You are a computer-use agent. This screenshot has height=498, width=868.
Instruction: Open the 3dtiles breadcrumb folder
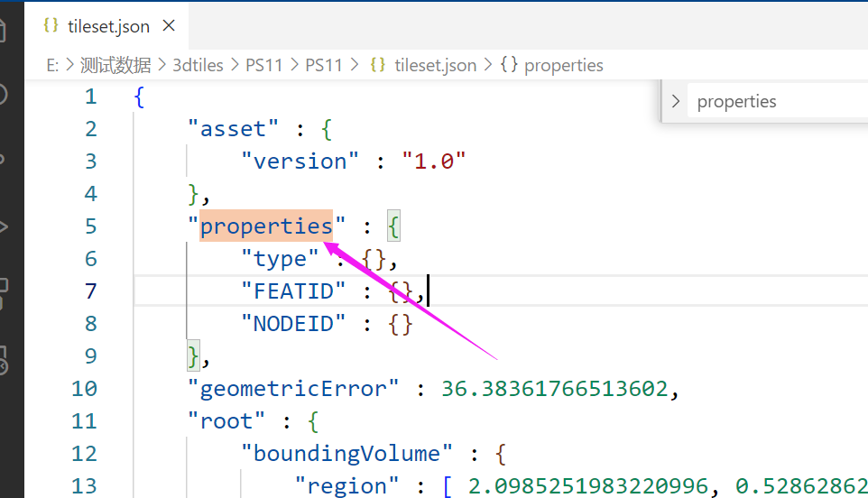[198, 65]
